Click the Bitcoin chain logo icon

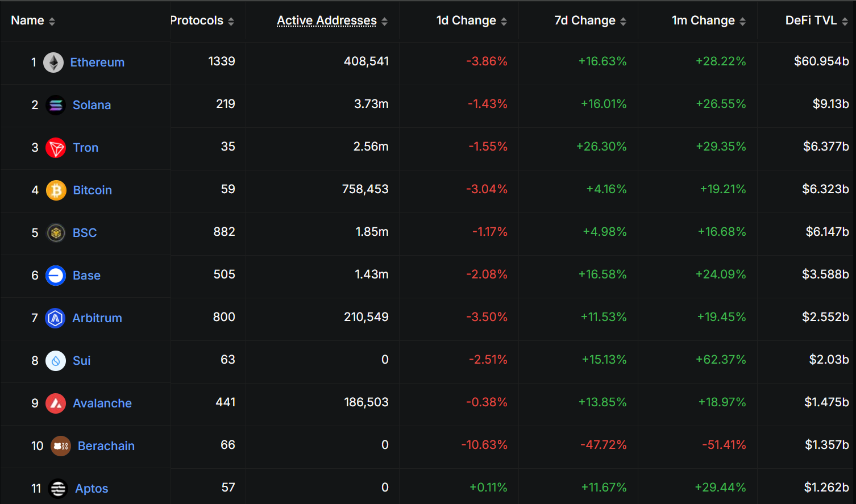[56, 190]
